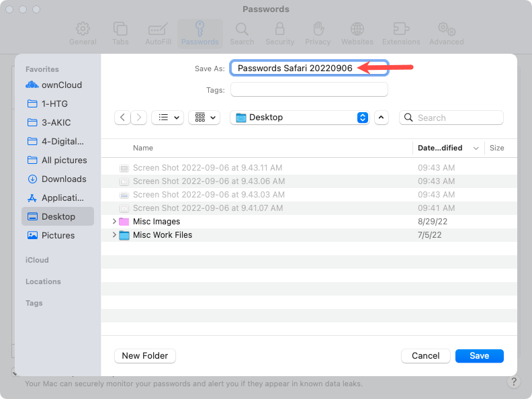Open the Desktop location popup menu

click(300, 118)
